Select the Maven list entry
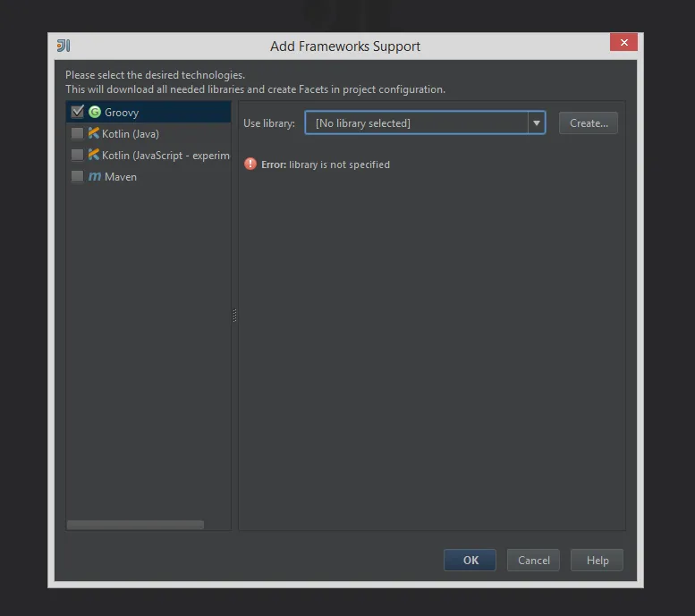Screen dimensions: 695x616 click(x=148, y=176)
